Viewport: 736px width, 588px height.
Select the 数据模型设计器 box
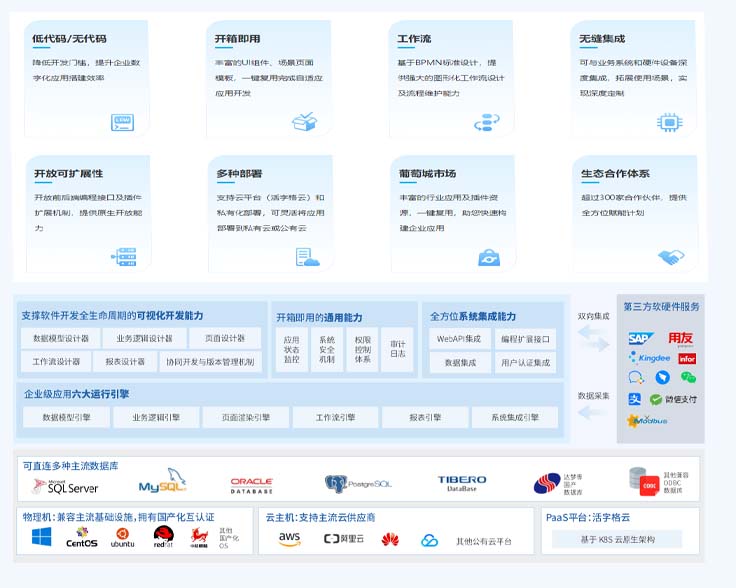61,339
